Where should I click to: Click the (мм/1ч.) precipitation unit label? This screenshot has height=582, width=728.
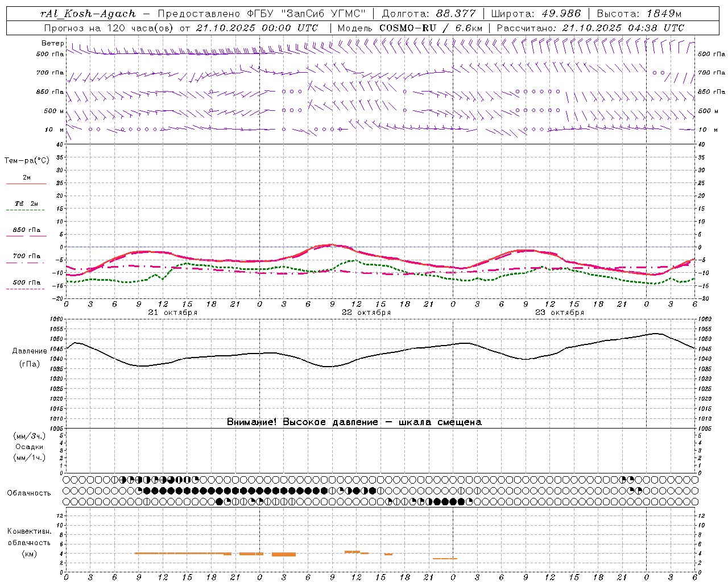point(30,458)
